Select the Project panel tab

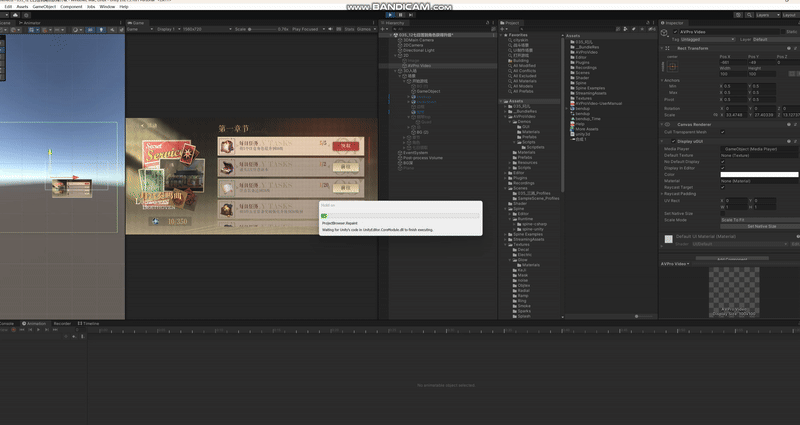510,23
